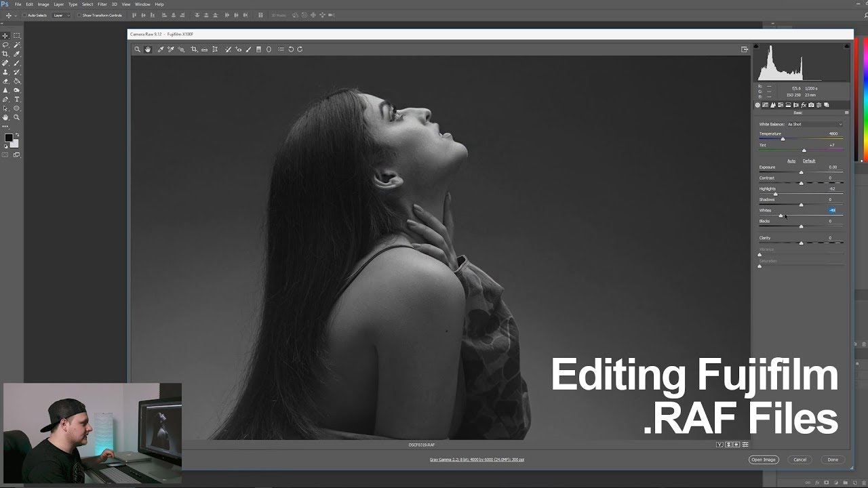Open the Help menu

(159, 4)
